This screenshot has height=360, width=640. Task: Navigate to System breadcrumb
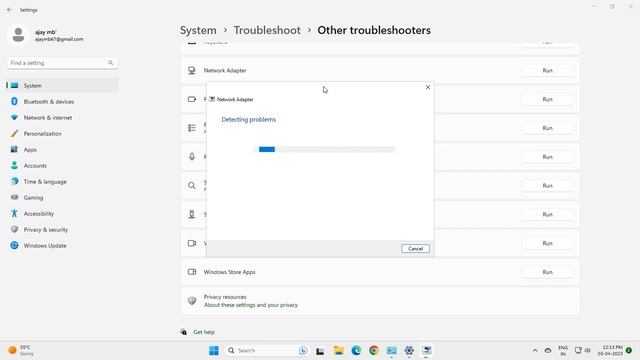click(x=198, y=30)
